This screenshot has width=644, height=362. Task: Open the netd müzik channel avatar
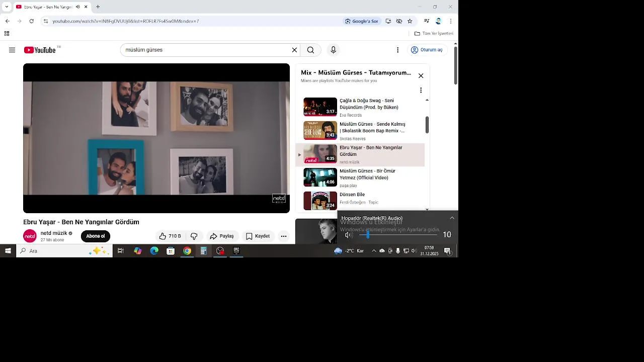(x=30, y=236)
